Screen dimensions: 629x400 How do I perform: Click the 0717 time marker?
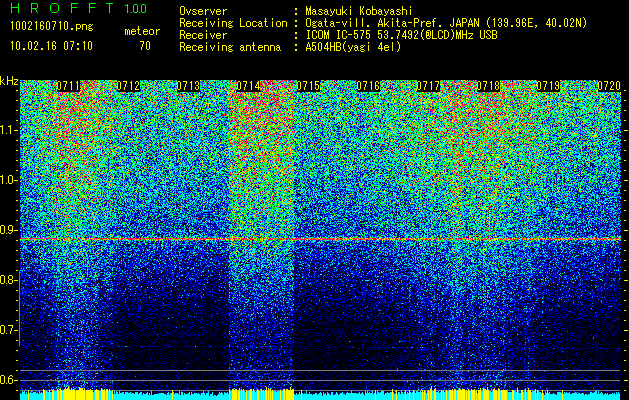(x=428, y=86)
